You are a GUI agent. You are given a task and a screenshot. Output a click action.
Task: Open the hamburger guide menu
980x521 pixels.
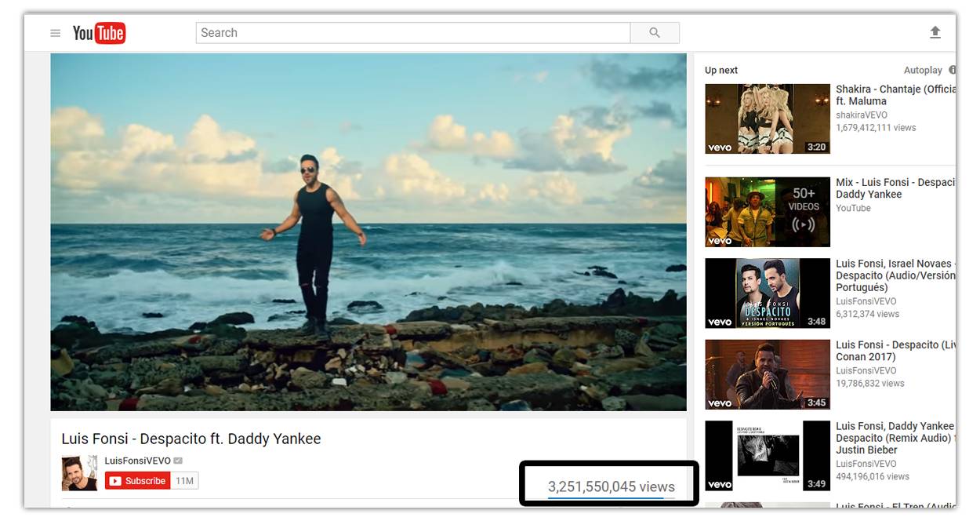[55, 33]
